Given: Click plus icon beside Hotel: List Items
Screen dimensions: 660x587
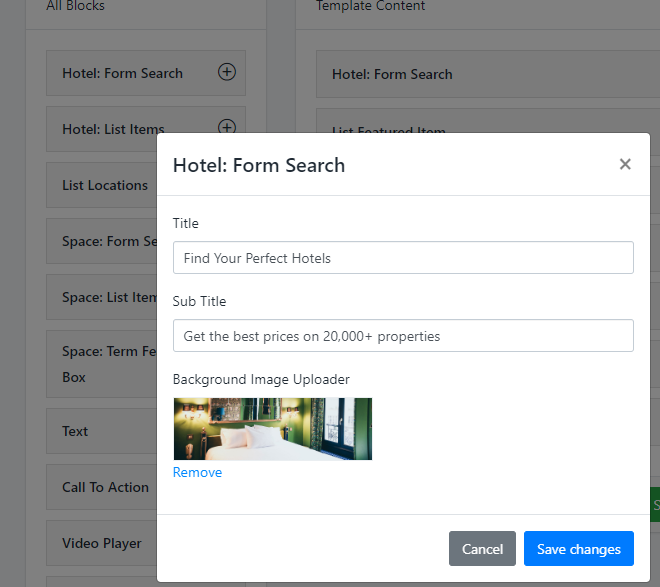Looking at the screenshot, I should pos(227,127).
